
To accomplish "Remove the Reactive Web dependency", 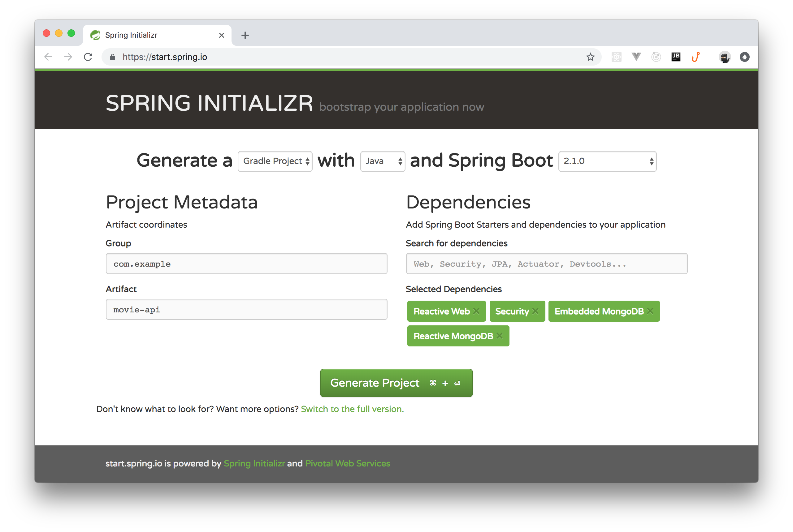I will (x=476, y=311).
